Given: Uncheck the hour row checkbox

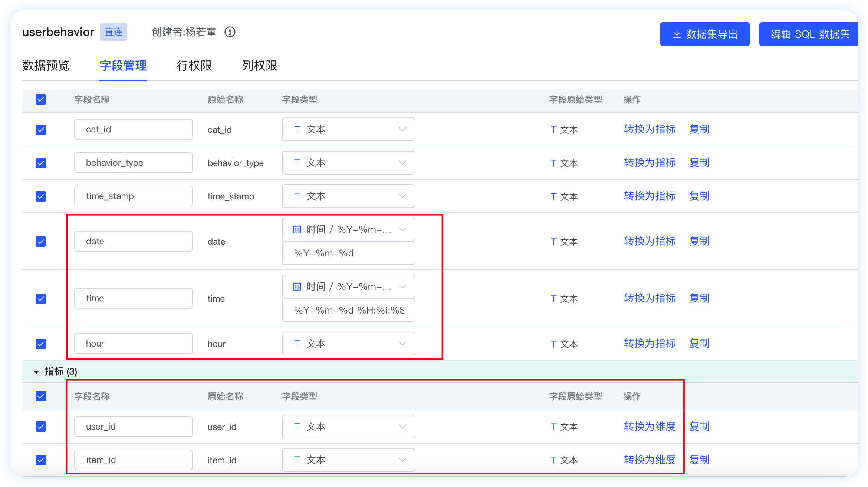Looking at the screenshot, I should pyautogui.click(x=41, y=344).
